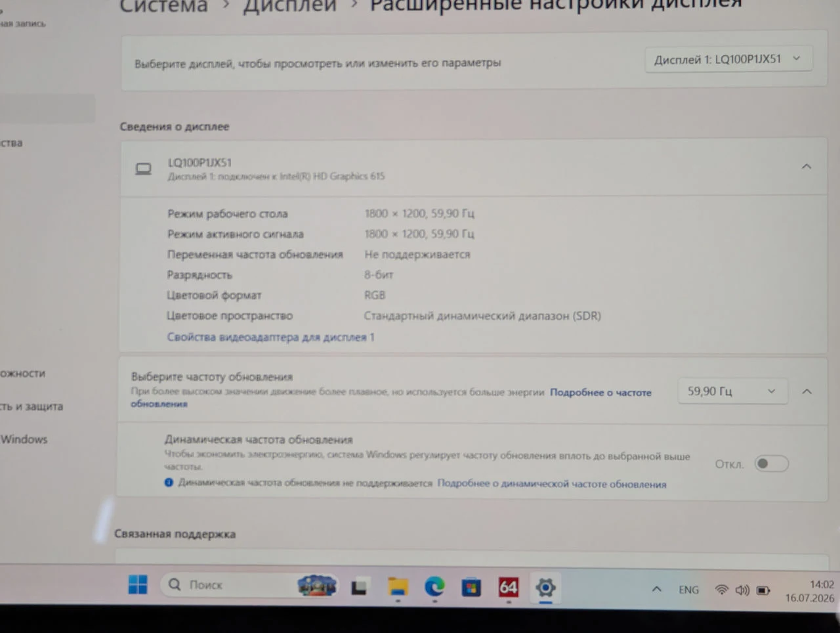Open the red 64 app in taskbar

[509, 586]
